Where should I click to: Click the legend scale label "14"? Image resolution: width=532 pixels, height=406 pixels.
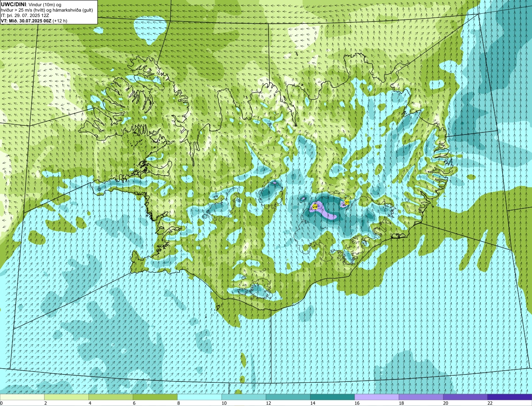point(313,403)
